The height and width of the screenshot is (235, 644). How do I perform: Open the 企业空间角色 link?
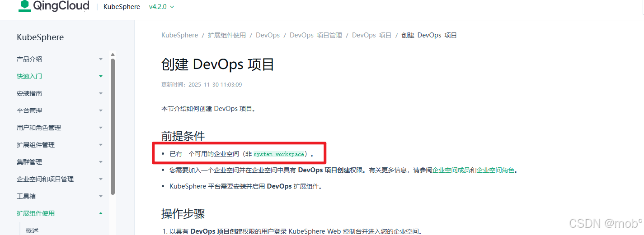(x=495, y=170)
